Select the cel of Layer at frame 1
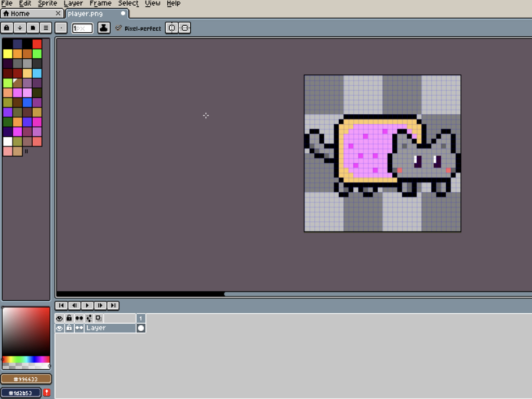This screenshot has height=399, width=532. click(x=141, y=328)
